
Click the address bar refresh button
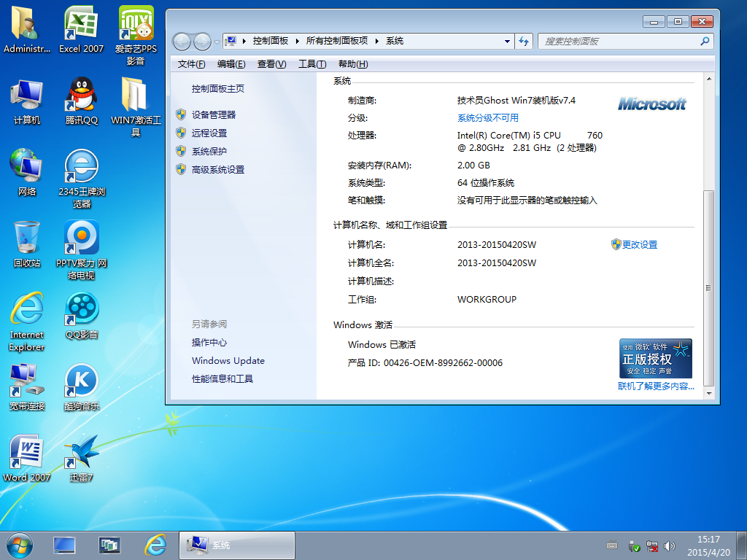[524, 42]
